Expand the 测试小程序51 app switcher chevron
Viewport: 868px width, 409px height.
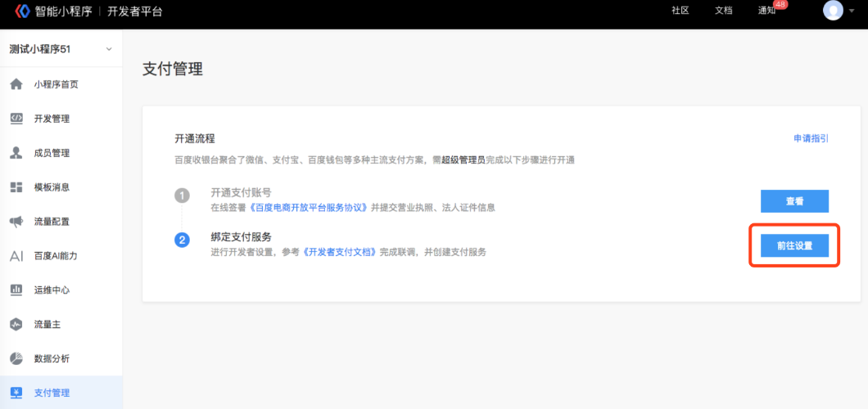pos(109,49)
